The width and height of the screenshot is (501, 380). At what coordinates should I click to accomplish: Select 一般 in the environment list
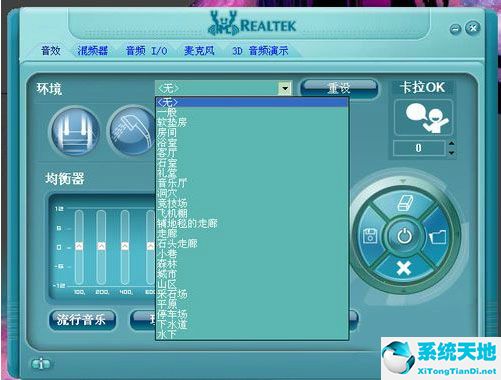(252, 112)
